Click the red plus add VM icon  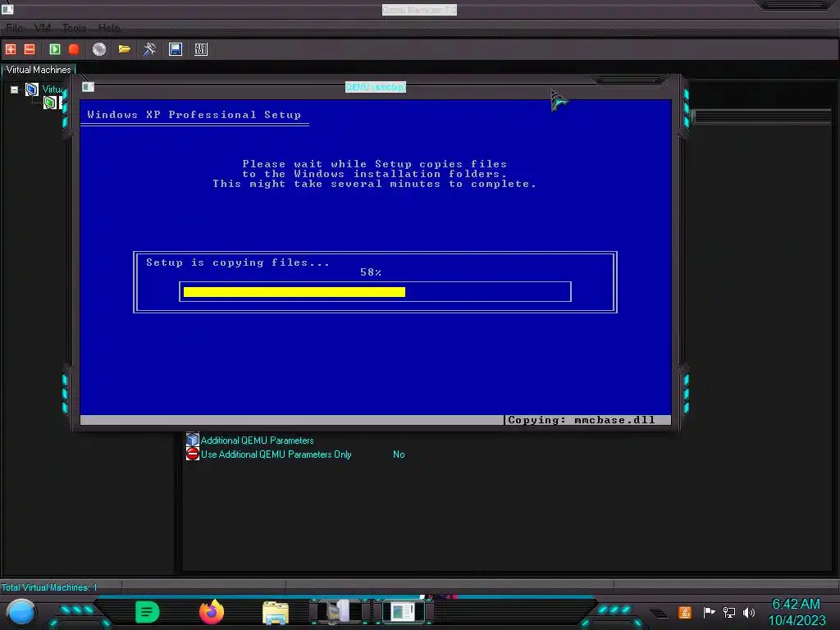[11, 49]
